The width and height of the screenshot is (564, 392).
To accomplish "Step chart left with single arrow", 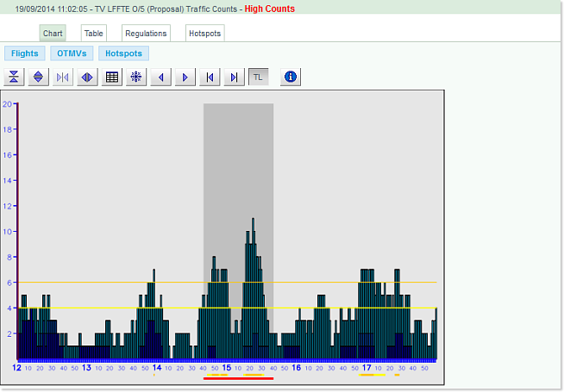I will pos(160,78).
